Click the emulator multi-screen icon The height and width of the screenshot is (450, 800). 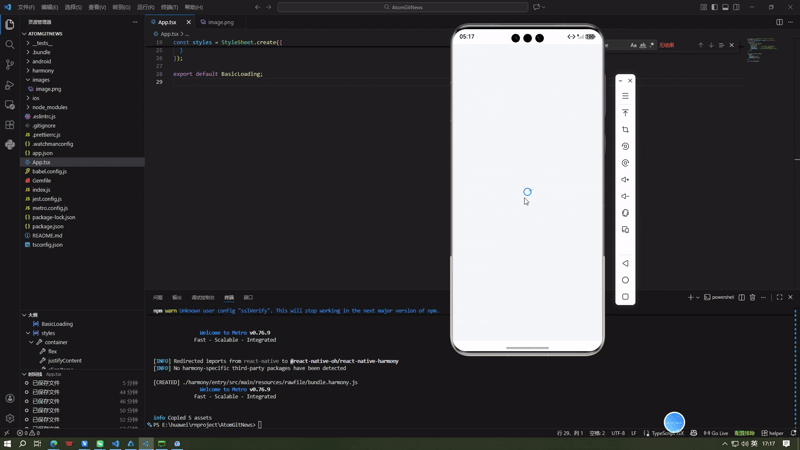(x=625, y=230)
